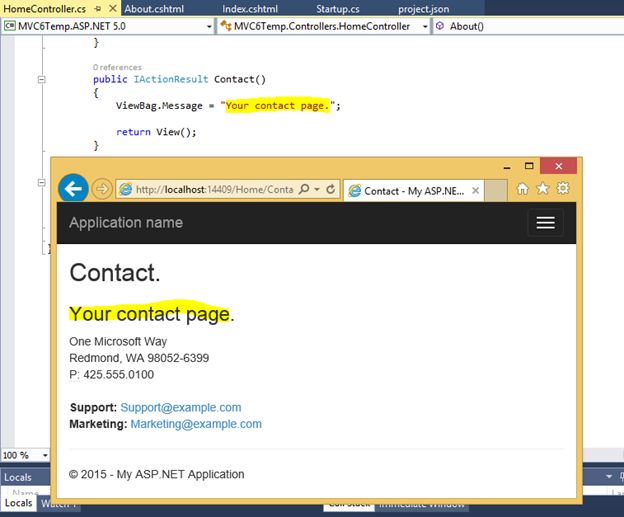
Task: Open the browser Tools gear icon
Action: [x=563, y=188]
